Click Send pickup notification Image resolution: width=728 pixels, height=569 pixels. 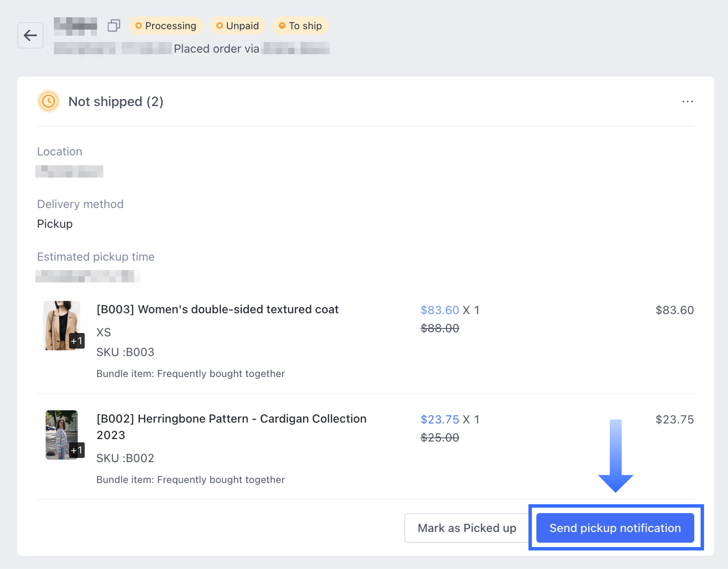pyautogui.click(x=615, y=528)
